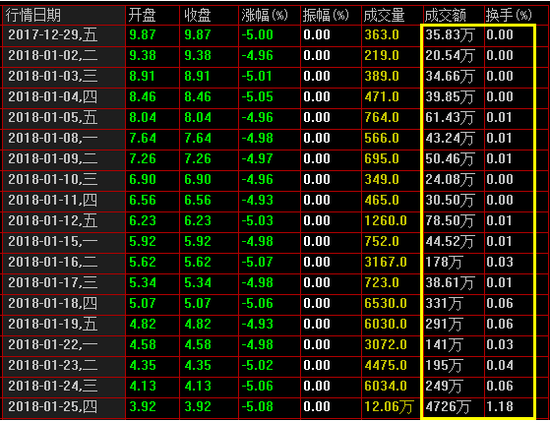Click the 收盘 price 7.26
Viewport: 550px width, 421px height.
(x=198, y=159)
